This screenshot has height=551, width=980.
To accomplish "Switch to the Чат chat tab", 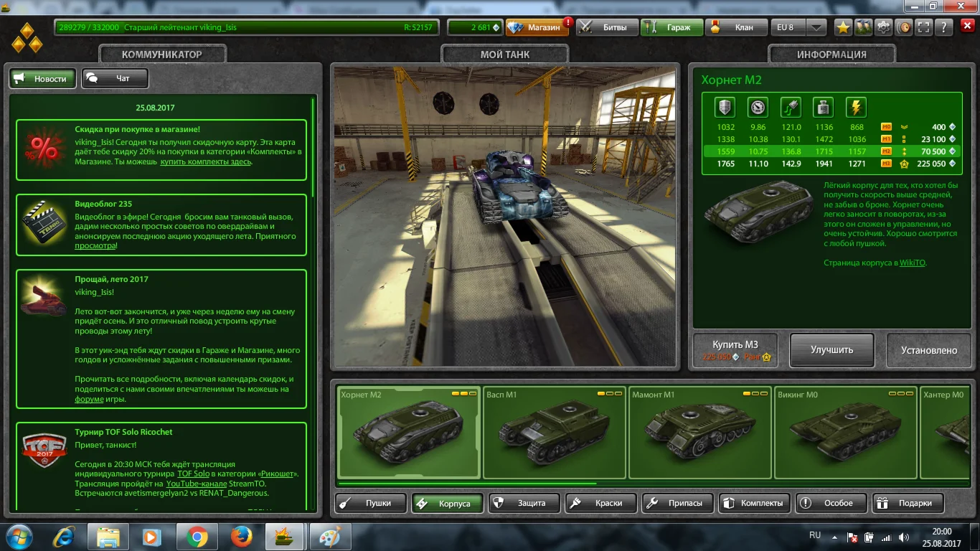I will click(115, 78).
